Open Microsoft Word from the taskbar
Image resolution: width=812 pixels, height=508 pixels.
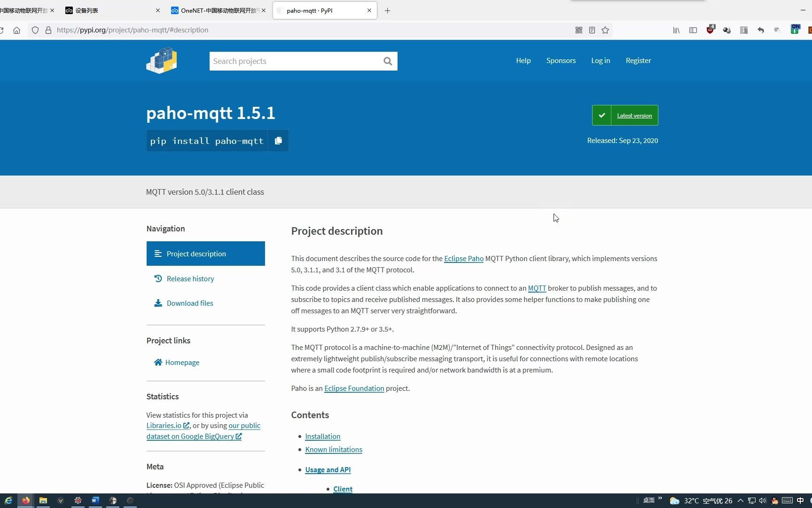click(95, 500)
